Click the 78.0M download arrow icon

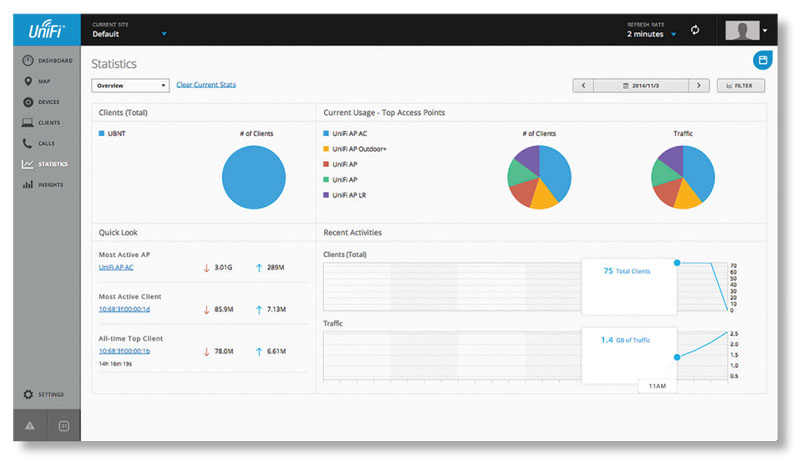(x=207, y=351)
